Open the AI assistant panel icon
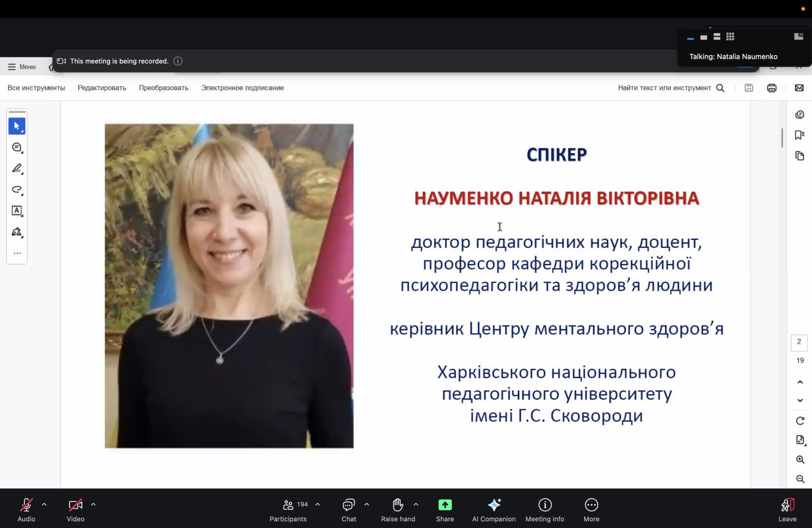Screen dimensions: 812x528 tap(800, 115)
